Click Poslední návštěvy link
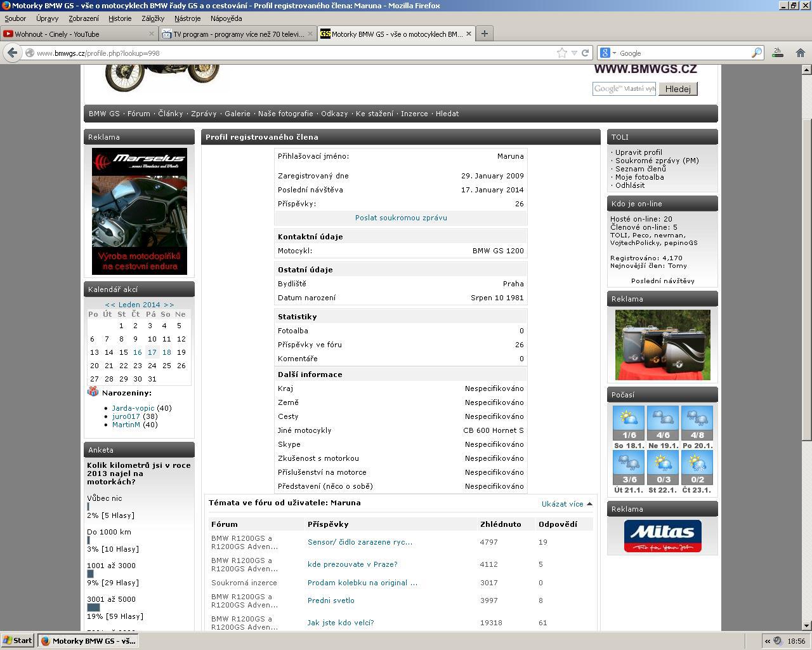 pos(662,281)
